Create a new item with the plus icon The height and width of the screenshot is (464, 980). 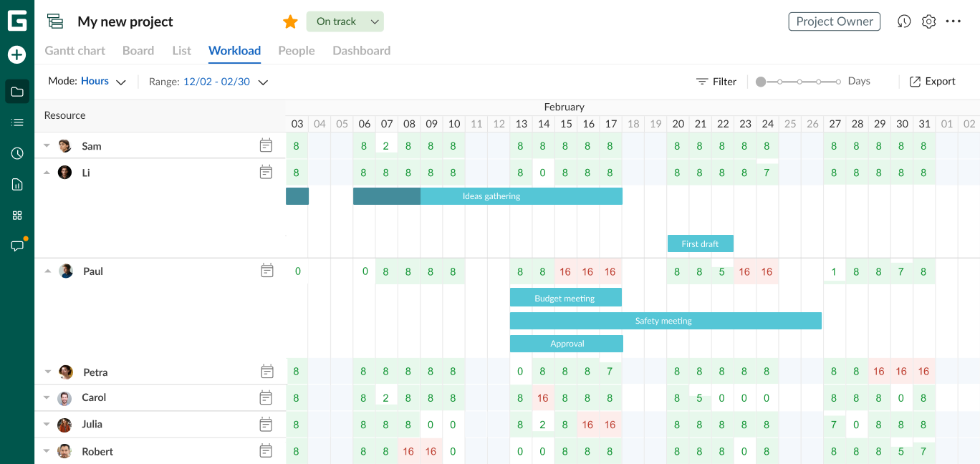pos(16,54)
